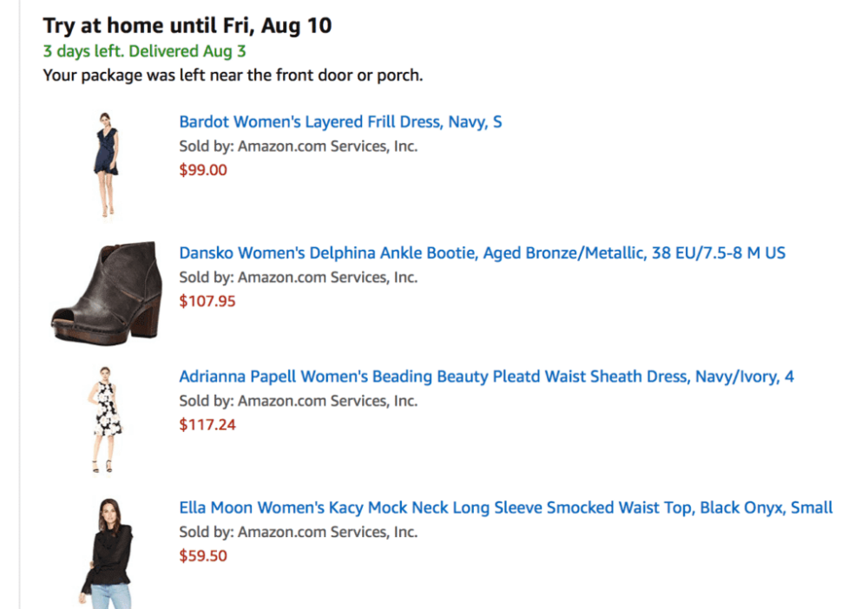Select the $107.95 price text

pyautogui.click(x=207, y=301)
